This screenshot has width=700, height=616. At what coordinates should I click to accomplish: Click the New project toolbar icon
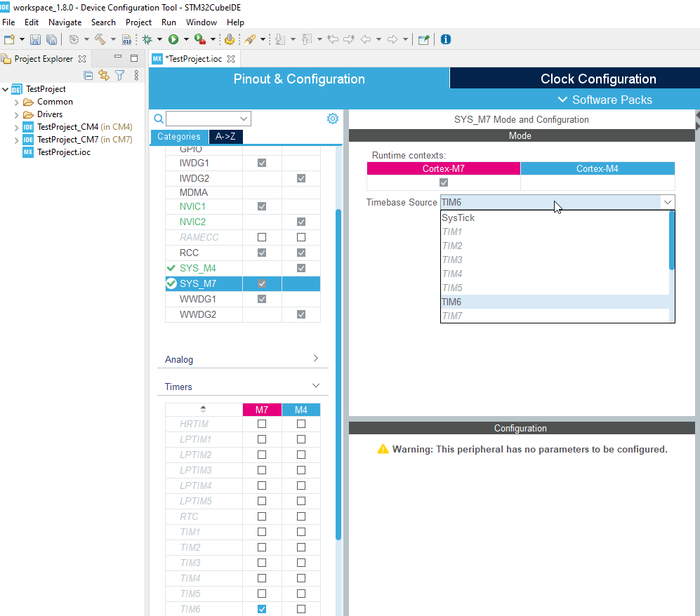pyautogui.click(x=9, y=40)
